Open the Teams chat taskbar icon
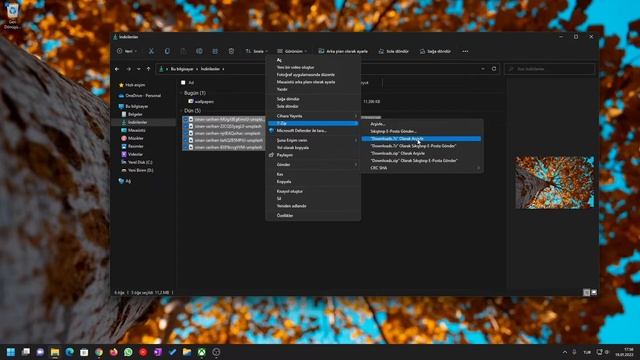640x360 pixels. (40, 352)
